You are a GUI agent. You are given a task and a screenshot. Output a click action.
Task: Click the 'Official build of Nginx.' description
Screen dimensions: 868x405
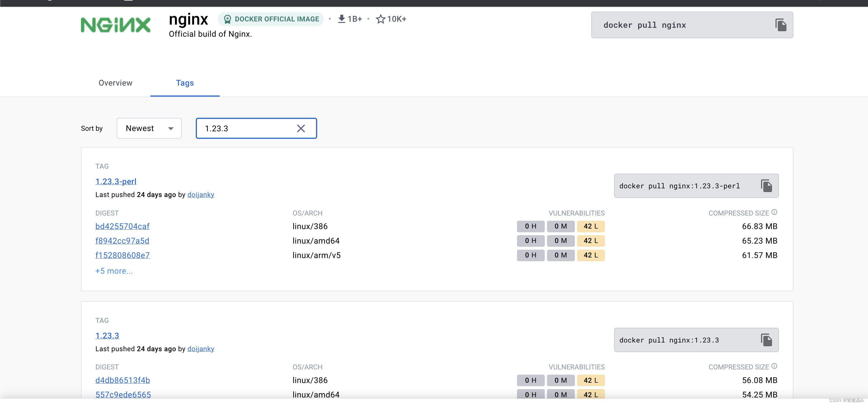click(x=210, y=34)
